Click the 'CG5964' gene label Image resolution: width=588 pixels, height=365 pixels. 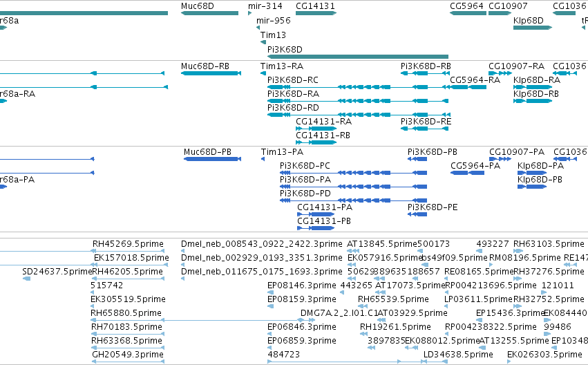[466, 6]
